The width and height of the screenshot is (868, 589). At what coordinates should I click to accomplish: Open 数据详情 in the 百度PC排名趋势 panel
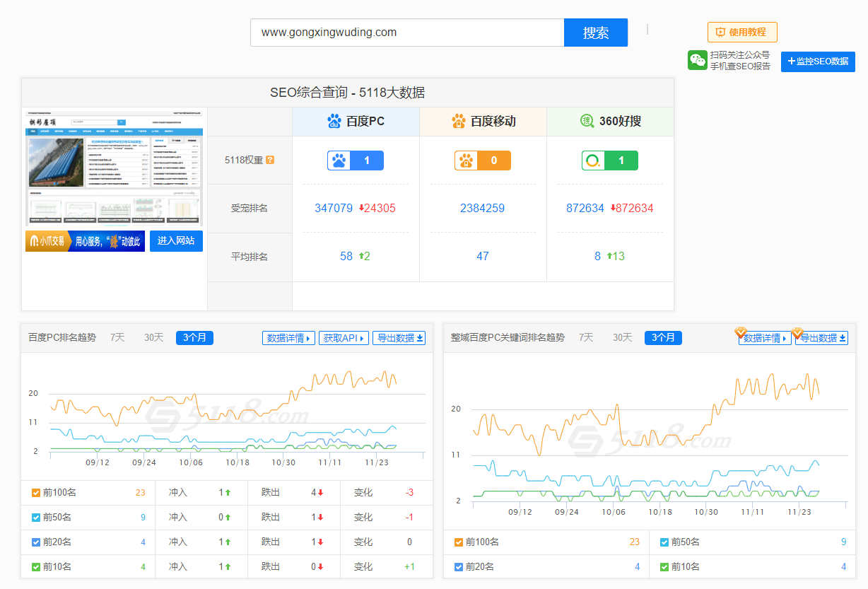(x=288, y=338)
